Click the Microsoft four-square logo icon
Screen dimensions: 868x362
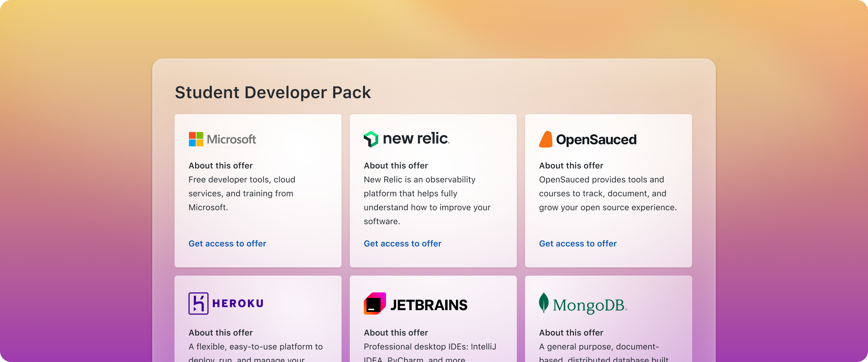[196, 139]
